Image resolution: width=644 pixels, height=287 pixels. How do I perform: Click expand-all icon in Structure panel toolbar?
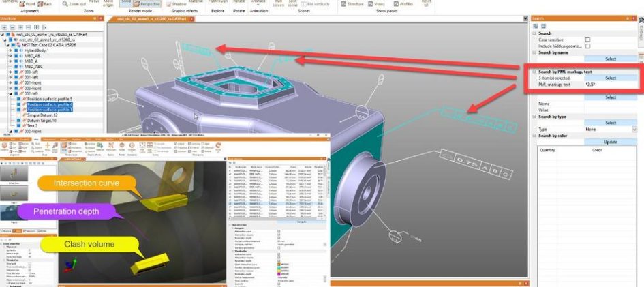tap(5, 26)
